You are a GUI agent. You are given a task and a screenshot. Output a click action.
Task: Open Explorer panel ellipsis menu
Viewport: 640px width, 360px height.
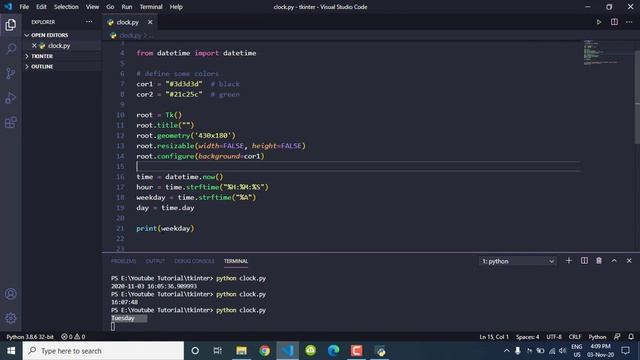[x=89, y=22]
